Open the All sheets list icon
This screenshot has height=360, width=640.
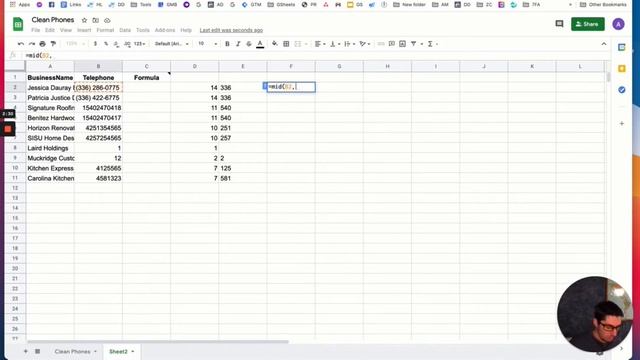pos(38,351)
